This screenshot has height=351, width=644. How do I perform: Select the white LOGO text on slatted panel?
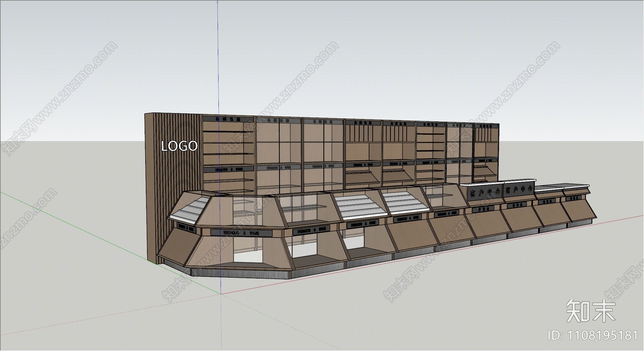[180, 146]
